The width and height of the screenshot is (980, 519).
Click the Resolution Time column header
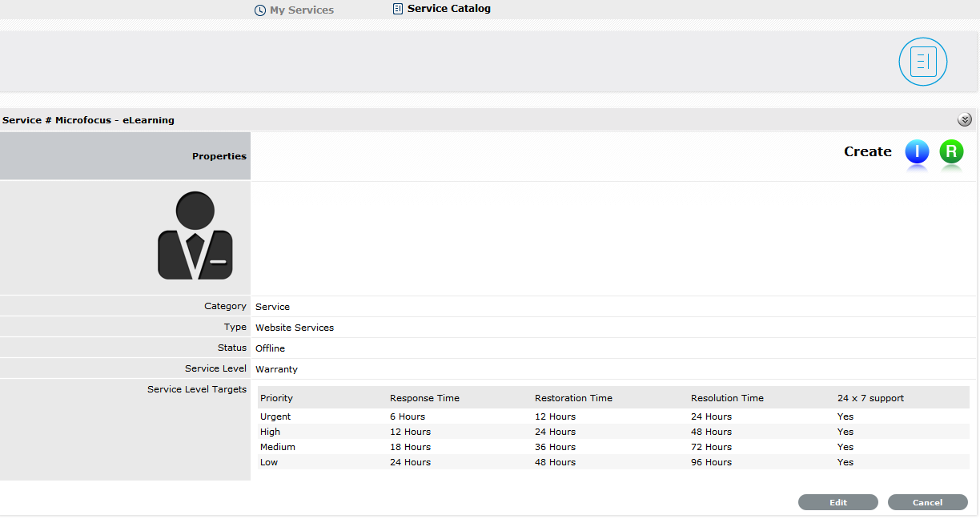point(727,398)
